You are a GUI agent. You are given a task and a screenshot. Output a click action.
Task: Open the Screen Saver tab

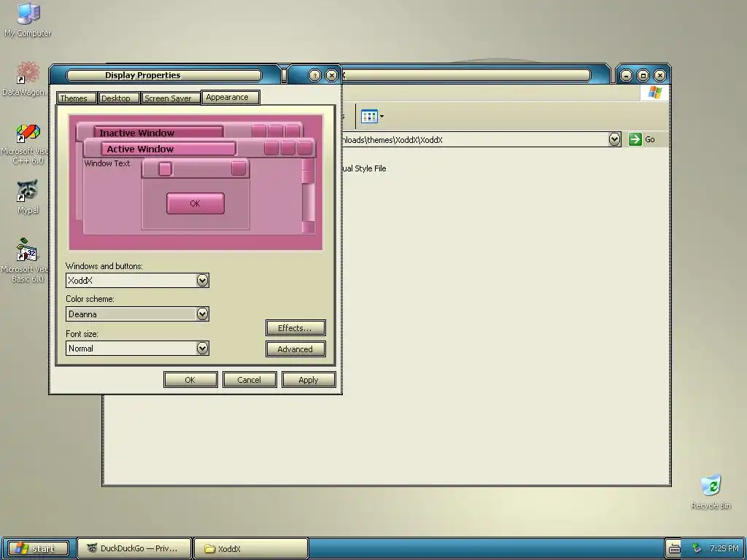(171, 98)
